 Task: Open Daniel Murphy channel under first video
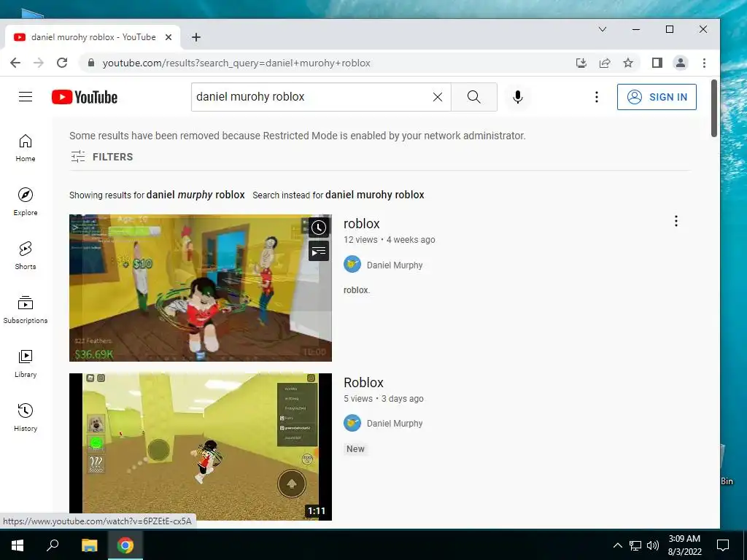click(x=395, y=265)
